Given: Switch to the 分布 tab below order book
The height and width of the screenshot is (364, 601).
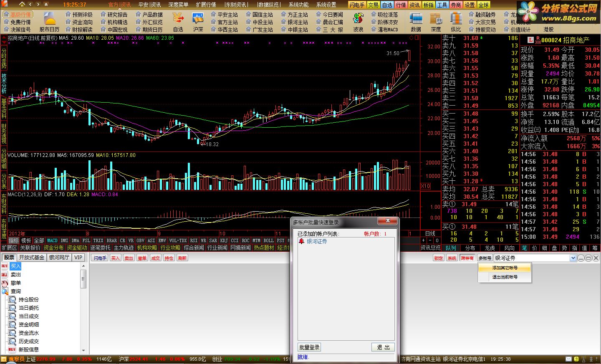Looking at the screenshot, I should click(x=470, y=248).
